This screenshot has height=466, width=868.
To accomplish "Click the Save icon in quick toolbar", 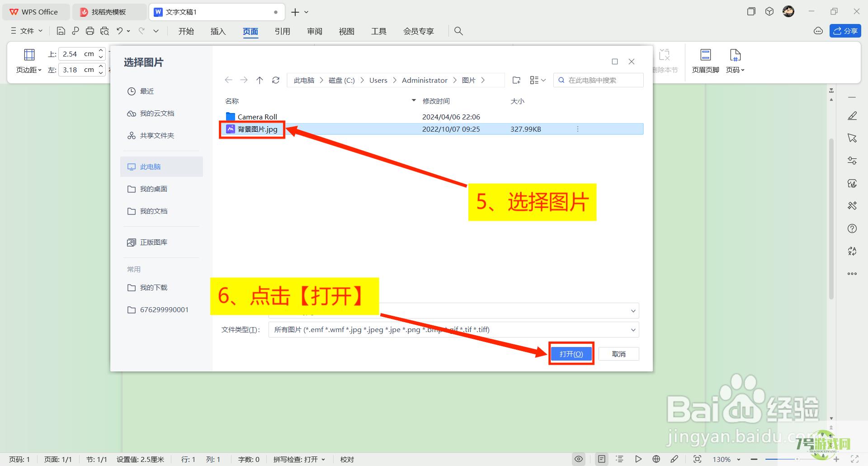I will click(61, 31).
